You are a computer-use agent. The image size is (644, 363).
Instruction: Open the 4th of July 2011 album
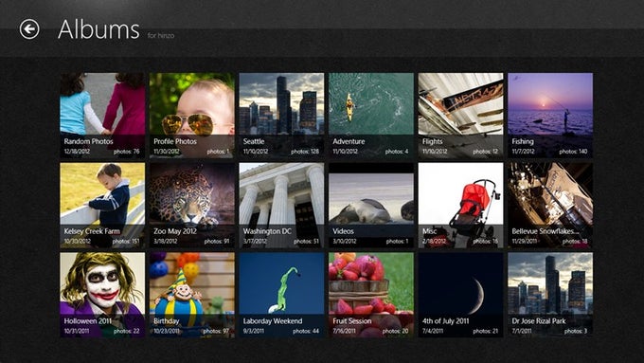460,295
